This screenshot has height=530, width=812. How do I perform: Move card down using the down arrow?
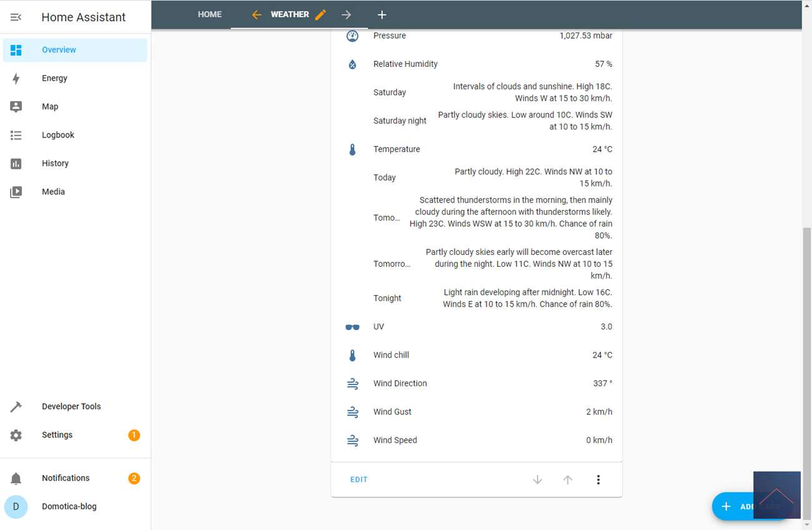(x=537, y=479)
